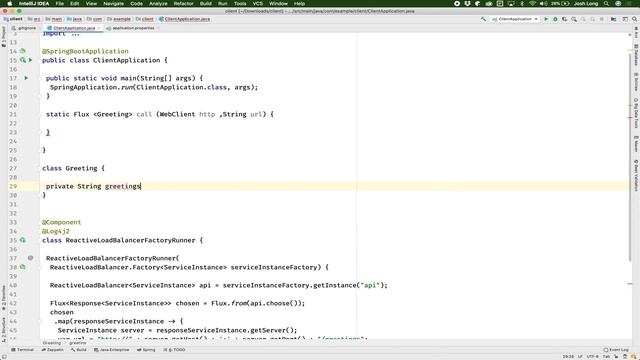This screenshot has width=640, height=360.
Task: Open the Edit menu
Action: tap(75, 3)
